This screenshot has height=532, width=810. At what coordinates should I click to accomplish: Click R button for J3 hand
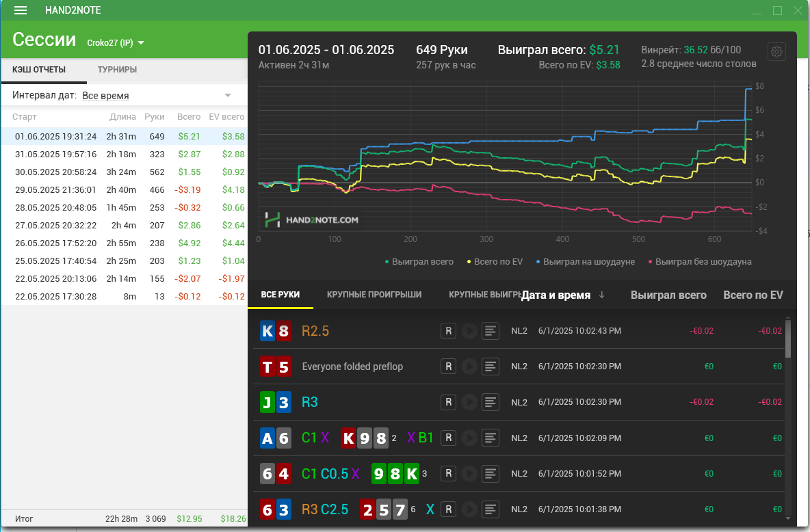coord(448,402)
